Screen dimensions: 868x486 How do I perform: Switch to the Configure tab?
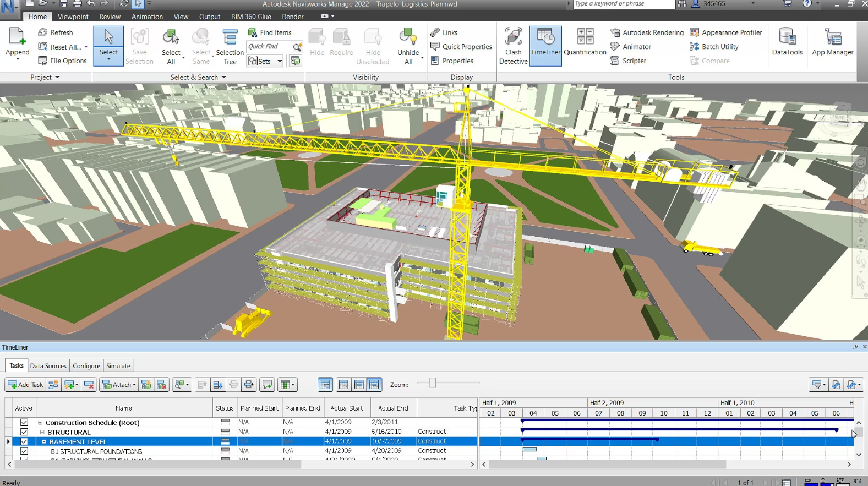(86, 366)
